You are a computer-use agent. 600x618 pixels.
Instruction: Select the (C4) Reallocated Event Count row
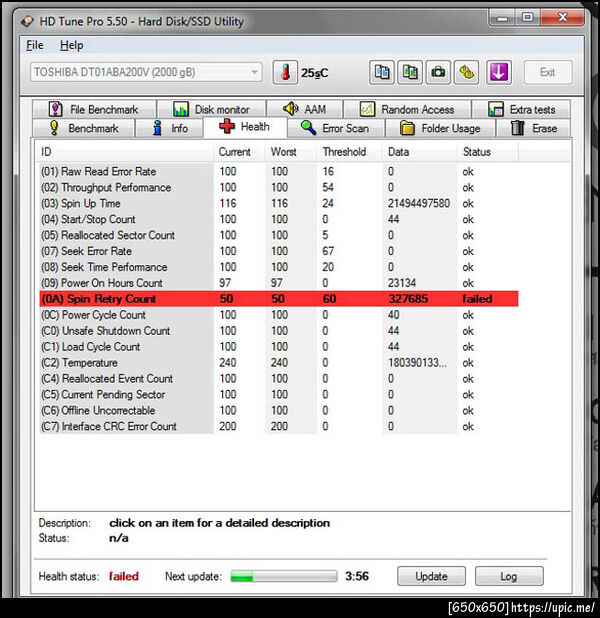tap(279, 379)
